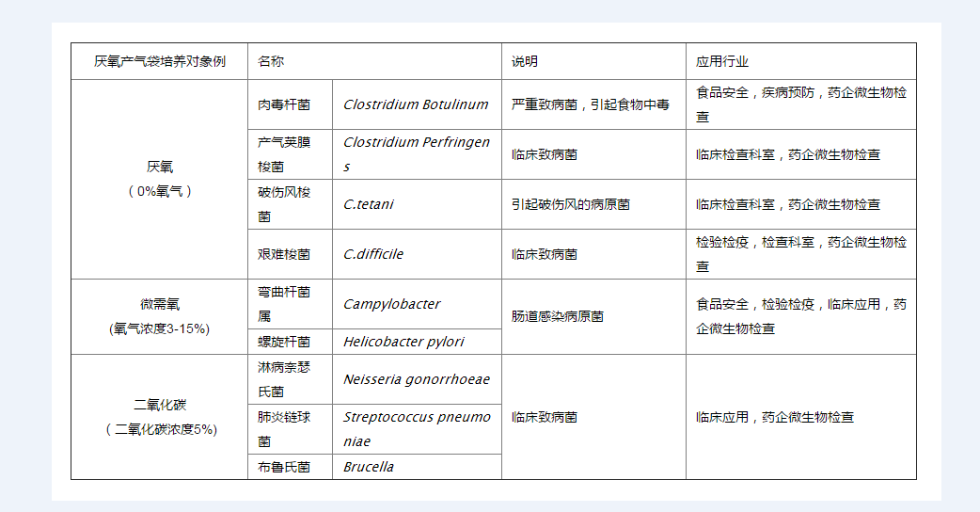Select the 应用行业 column header
Image resolution: width=980 pixels, height=512 pixels.
click(x=722, y=61)
